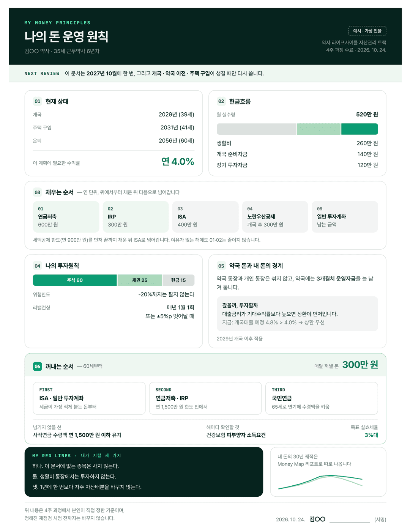The height and width of the screenshot is (532, 410).
Task: Click the '현금 15' allocation bar segment
Action: (x=178, y=280)
